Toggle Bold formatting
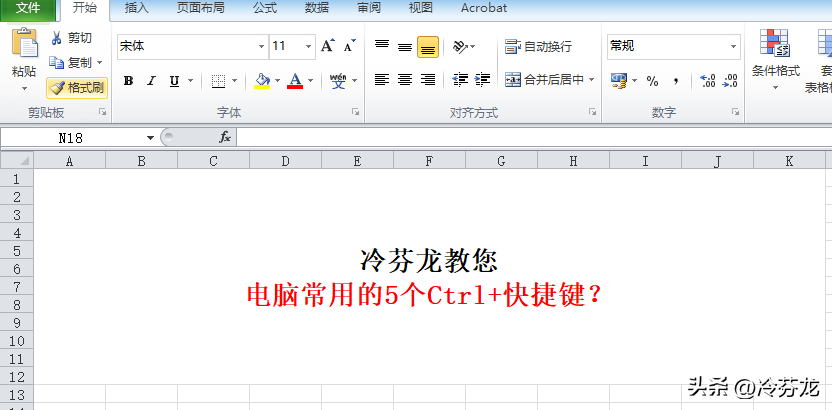The image size is (832, 410). [x=128, y=81]
